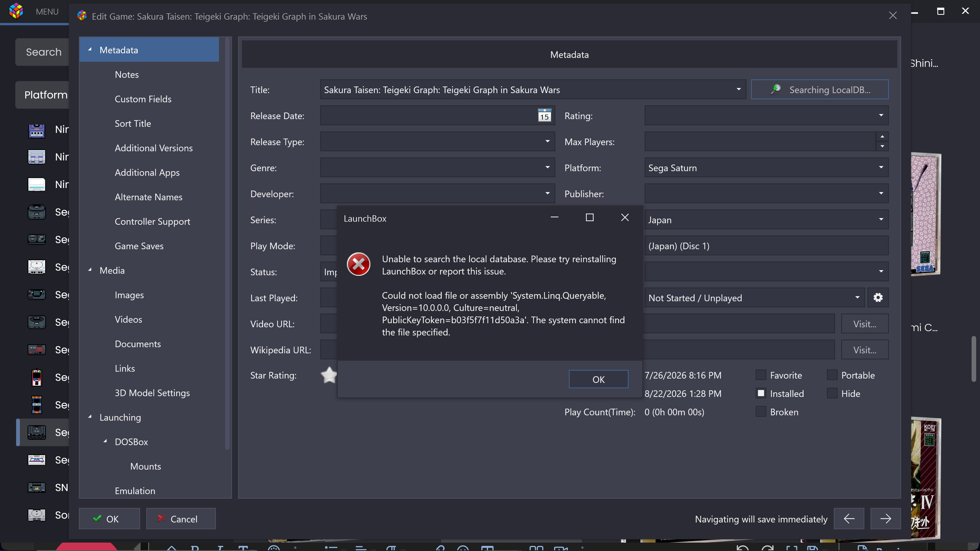This screenshot has height=551, width=980.
Task: Click the main window vertical scrollbar
Action: tap(974, 359)
